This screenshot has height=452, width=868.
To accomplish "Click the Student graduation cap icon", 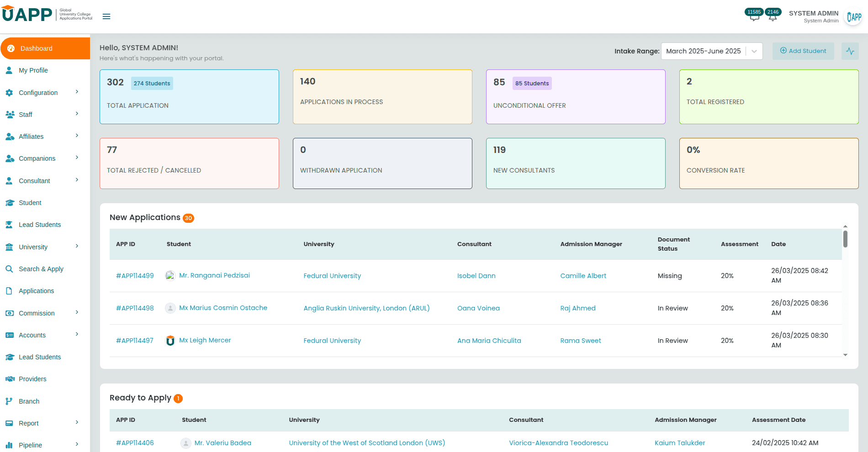I will click(10, 203).
